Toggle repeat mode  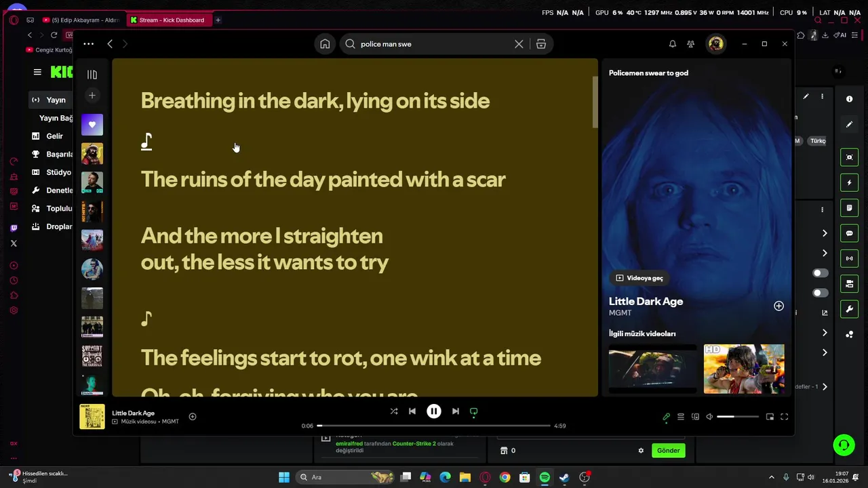coord(474,411)
